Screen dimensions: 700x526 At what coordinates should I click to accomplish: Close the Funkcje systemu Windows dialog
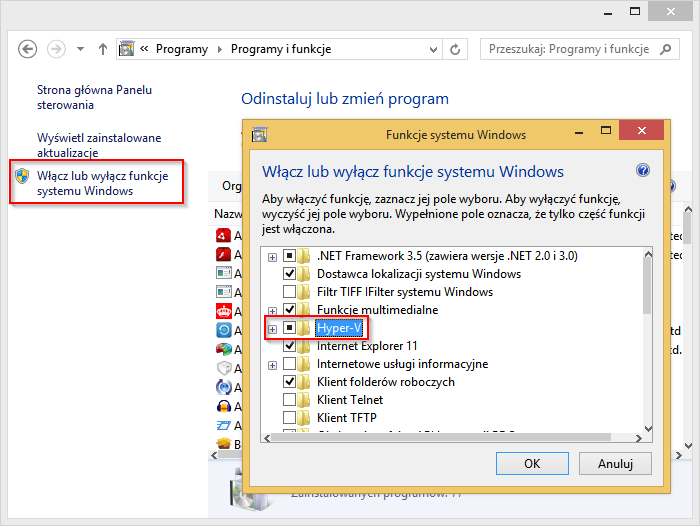coord(642,130)
